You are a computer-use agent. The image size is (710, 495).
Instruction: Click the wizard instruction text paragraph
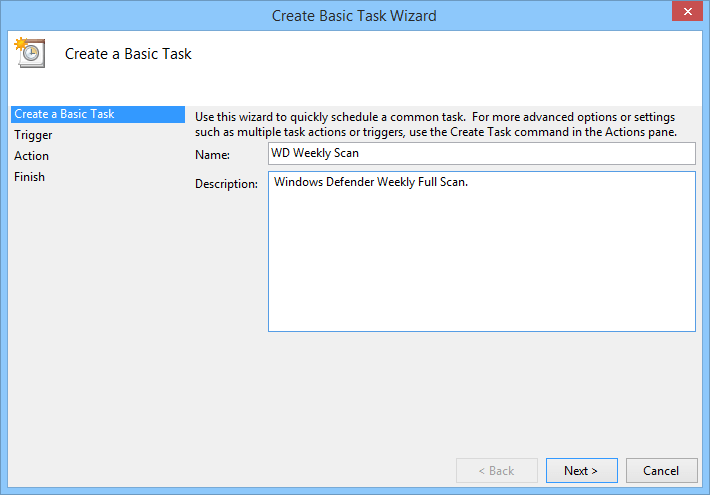coord(435,125)
